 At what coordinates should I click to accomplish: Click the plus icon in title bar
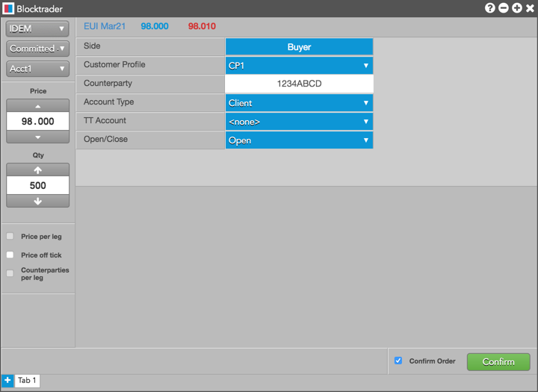point(517,8)
